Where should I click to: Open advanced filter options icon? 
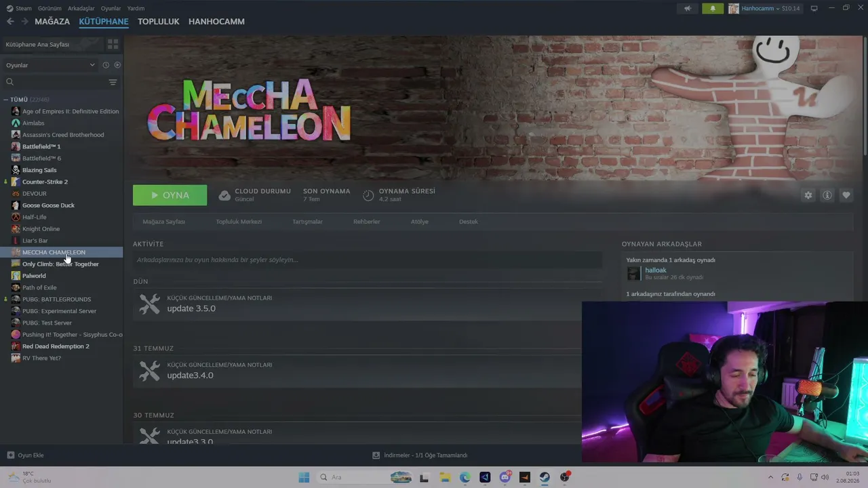click(113, 82)
